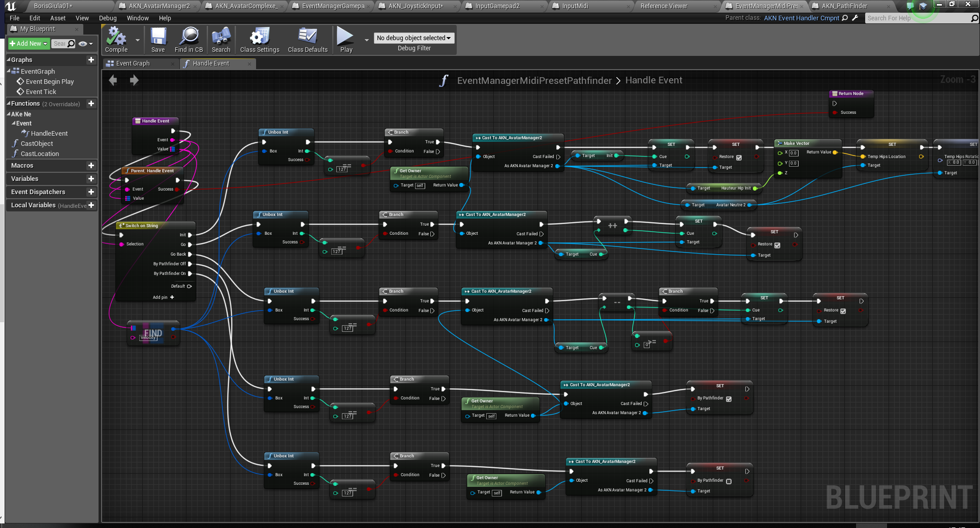This screenshot has width=980, height=528.
Task: Collapse the Functions section
Action: pyautogui.click(x=9, y=103)
